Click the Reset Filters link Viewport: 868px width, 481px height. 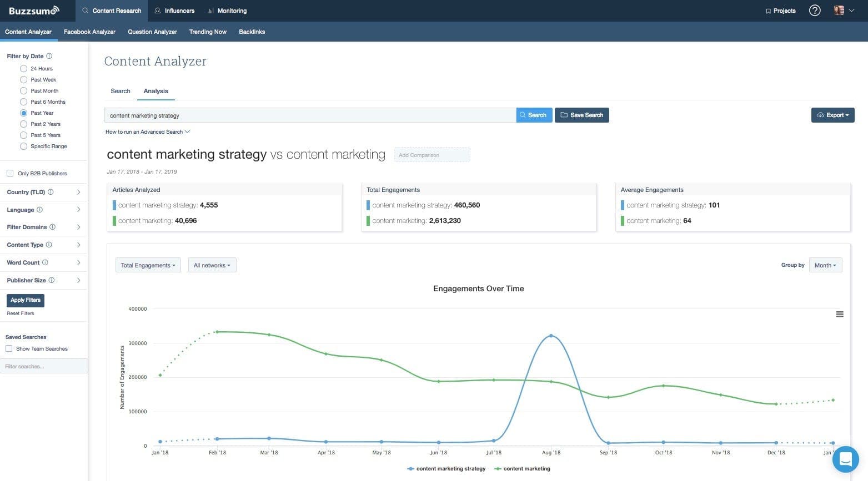20,313
